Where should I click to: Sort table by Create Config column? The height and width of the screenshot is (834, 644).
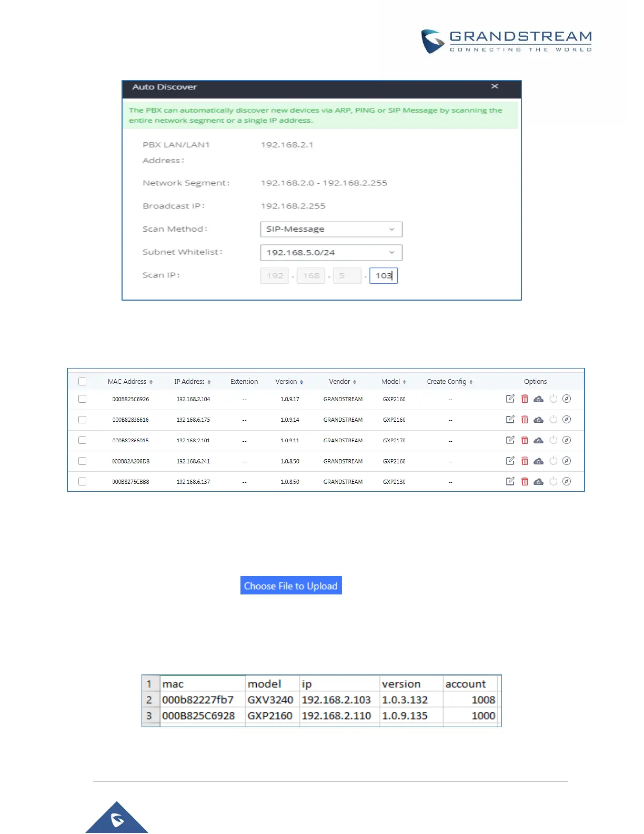pos(450,381)
